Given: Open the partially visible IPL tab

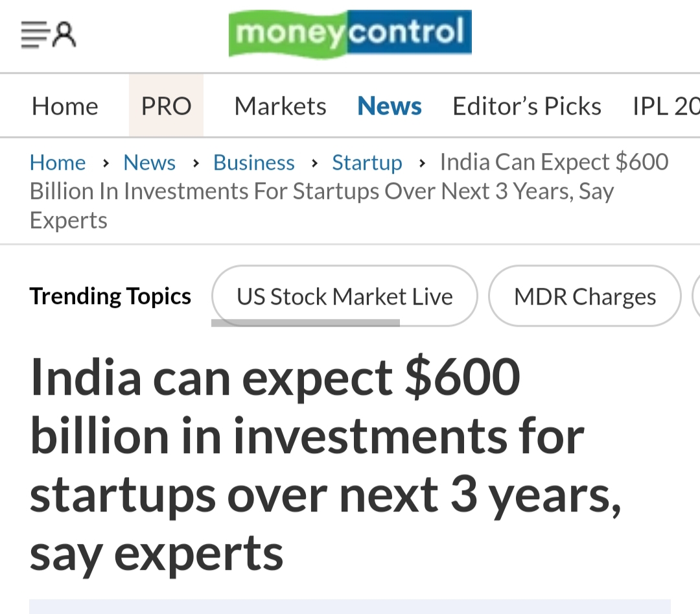Looking at the screenshot, I should [666, 106].
